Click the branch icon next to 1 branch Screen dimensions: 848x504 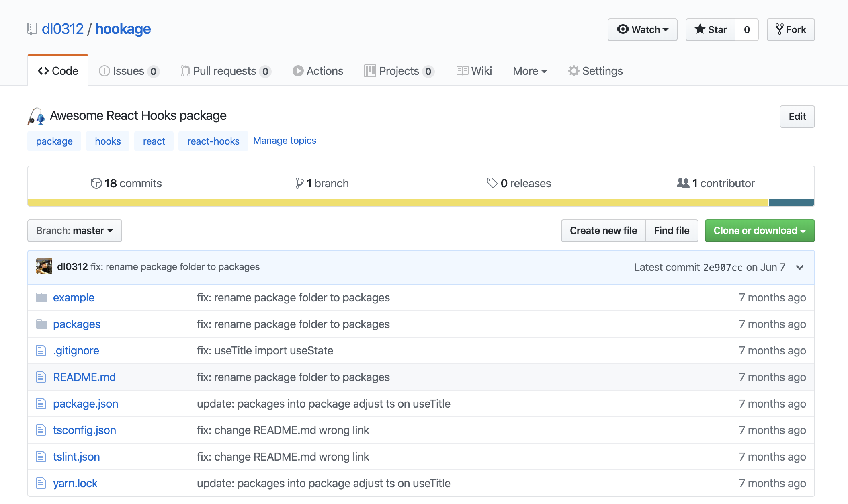tap(299, 183)
